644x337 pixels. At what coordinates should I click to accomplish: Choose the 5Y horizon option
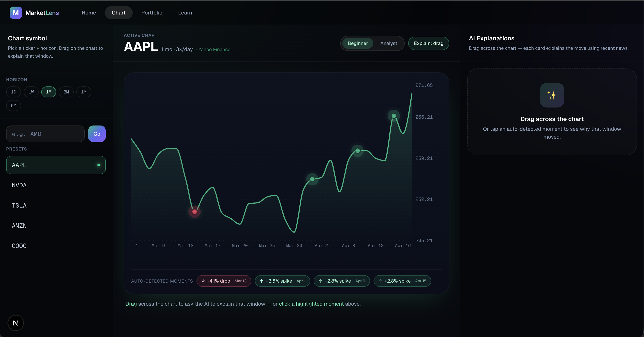coord(14,106)
